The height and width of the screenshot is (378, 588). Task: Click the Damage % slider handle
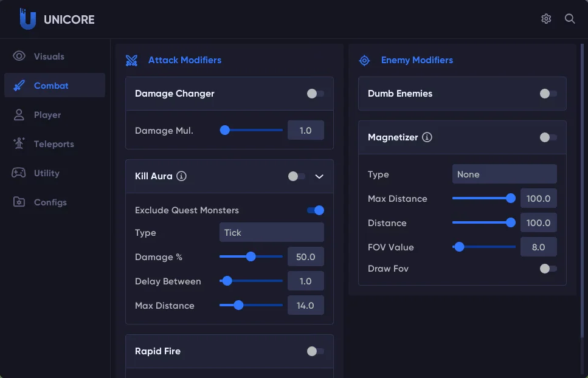tap(251, 257)
